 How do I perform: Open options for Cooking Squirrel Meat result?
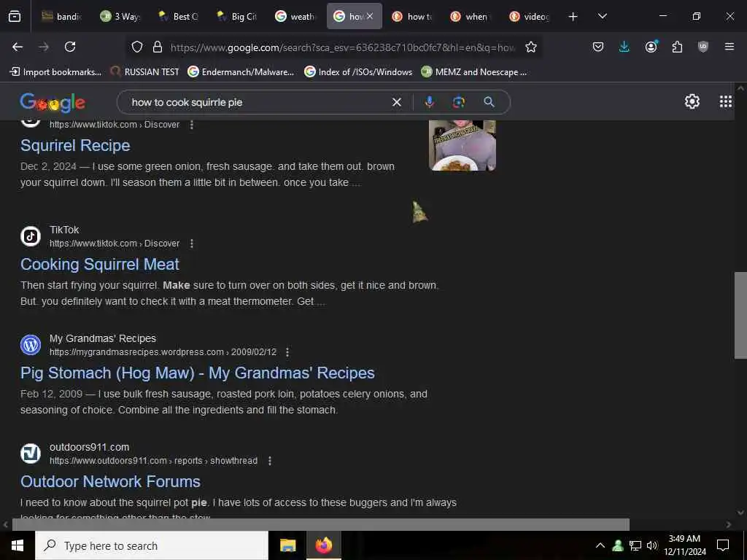[192, 244]
